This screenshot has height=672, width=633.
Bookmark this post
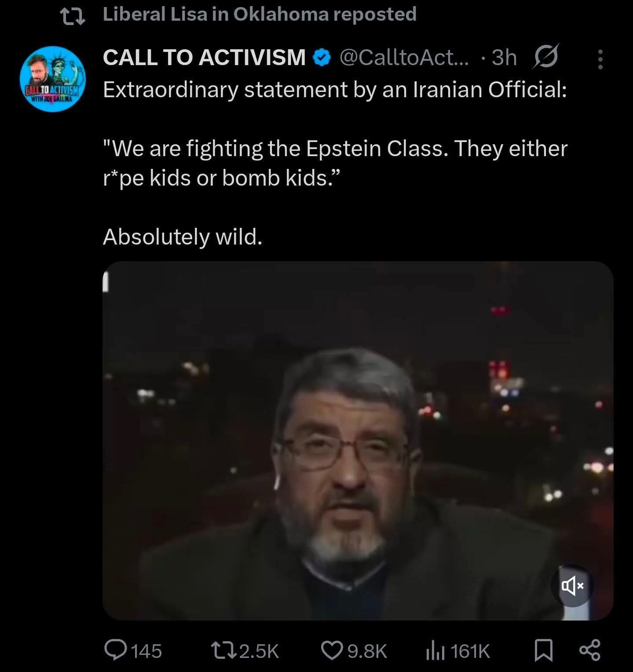tap(543, 650)
